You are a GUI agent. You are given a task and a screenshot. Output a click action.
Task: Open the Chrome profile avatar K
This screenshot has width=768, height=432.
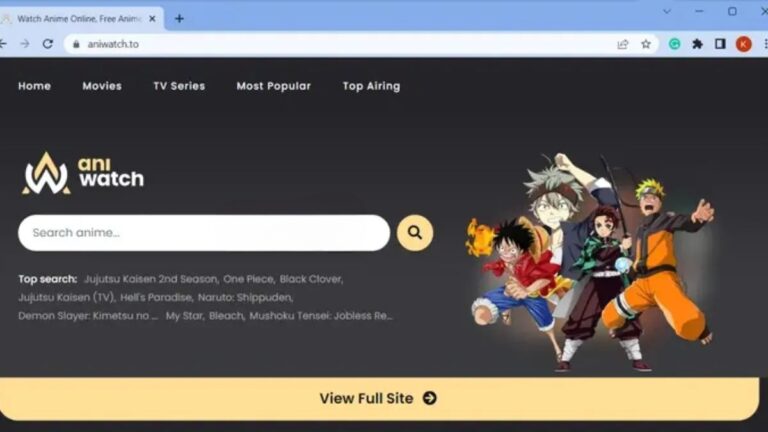(x=744, y=44)
